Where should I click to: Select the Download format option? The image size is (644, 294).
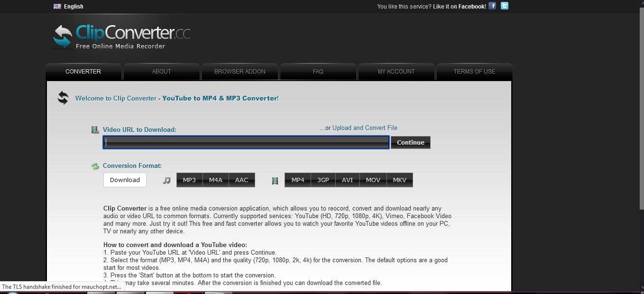[125, 180]
